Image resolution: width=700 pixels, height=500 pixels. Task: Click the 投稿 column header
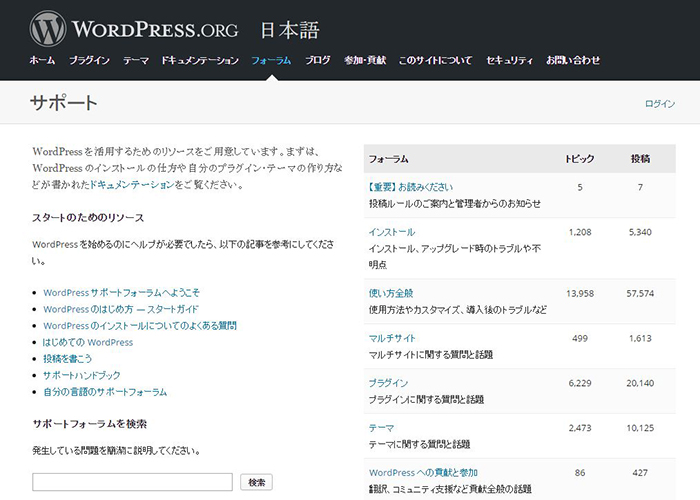point(640,159)
